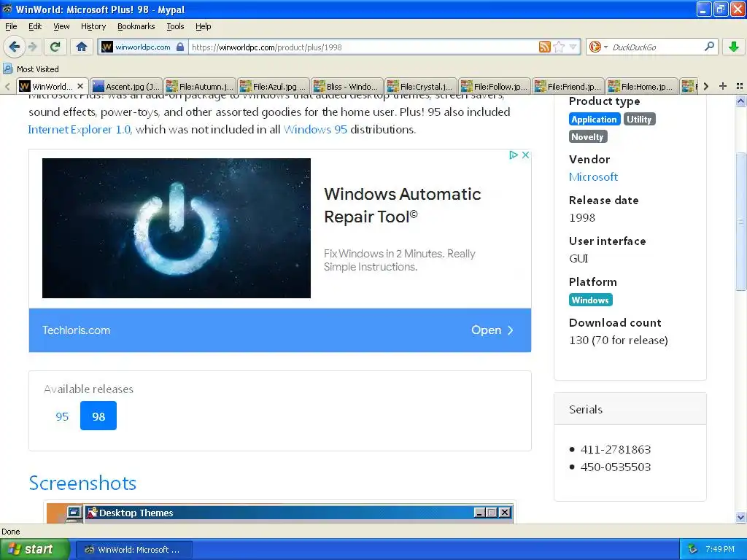Switch to the File:Autumn.jpg tab
Screen dimensions: 747x560
[200, 87]
